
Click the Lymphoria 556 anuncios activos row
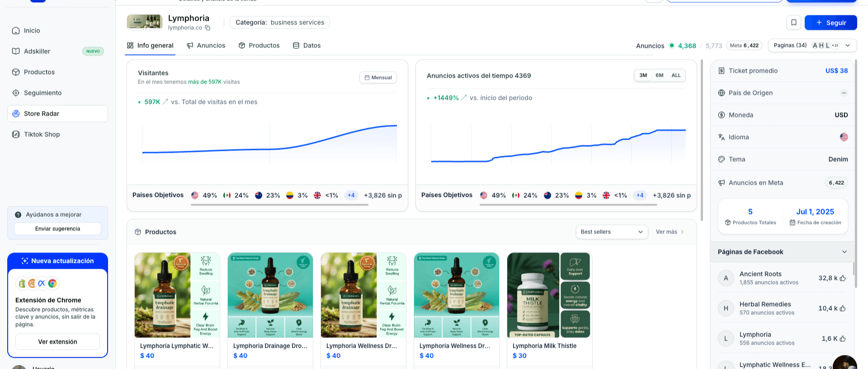(x=783, y=339)
